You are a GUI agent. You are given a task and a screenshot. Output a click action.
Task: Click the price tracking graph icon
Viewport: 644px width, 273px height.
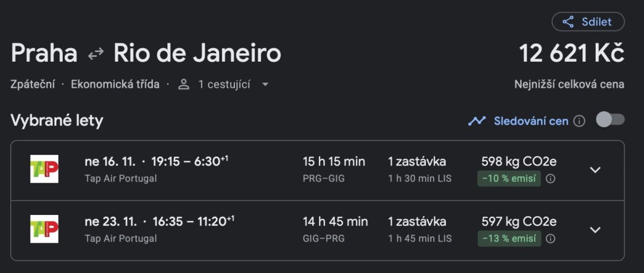click(x=477, y=121)
